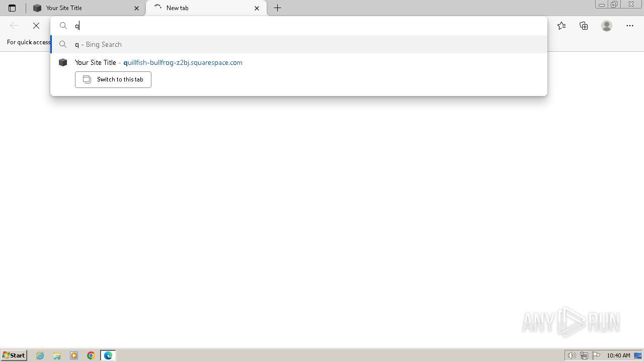Launch Google Chrome from taskbar
644x362 pixels.
[91, 355]
